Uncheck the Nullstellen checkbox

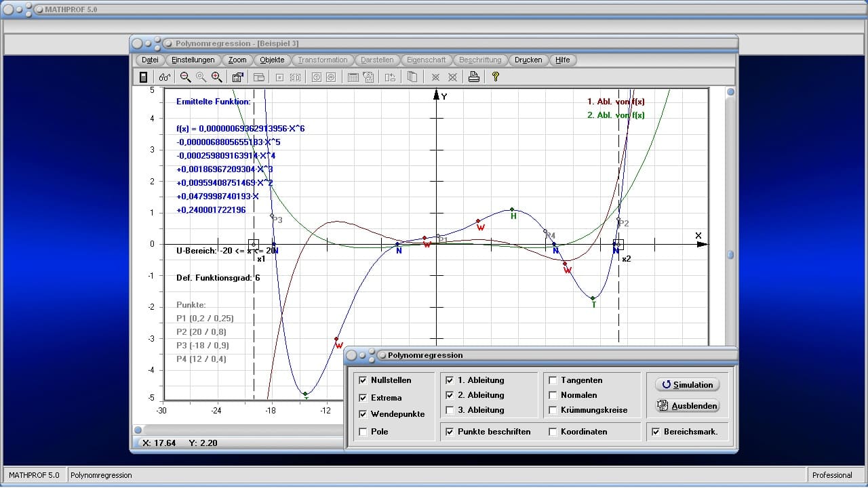coord(363,380)
